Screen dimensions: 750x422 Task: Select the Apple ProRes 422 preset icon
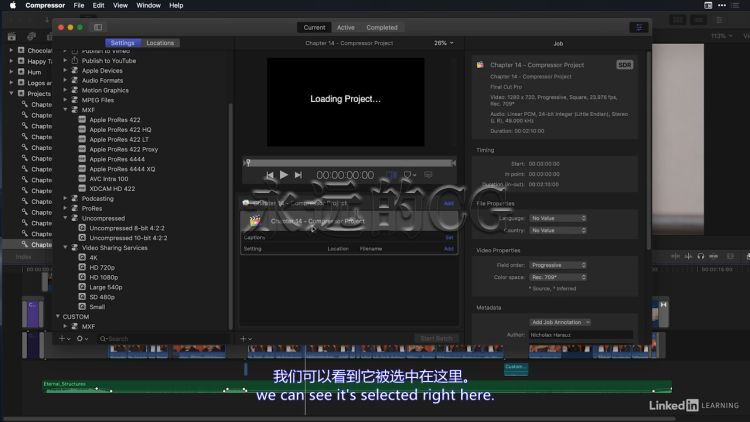coord(82,120)
